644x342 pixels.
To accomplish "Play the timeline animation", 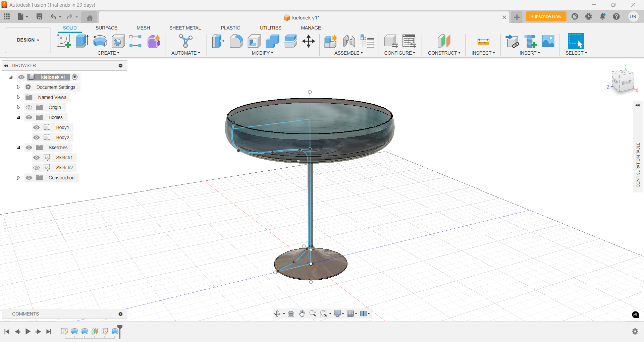I will tap(28, 332).
